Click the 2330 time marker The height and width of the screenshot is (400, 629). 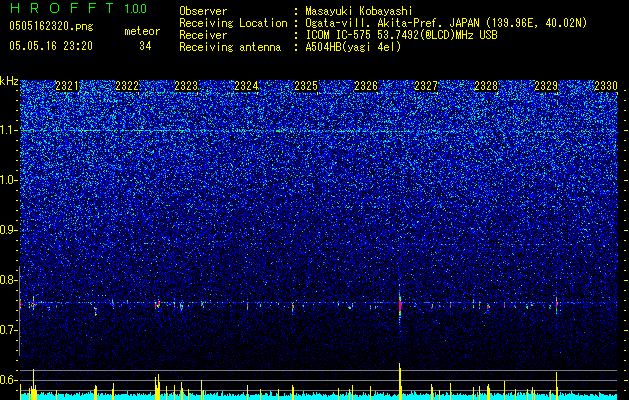pos(605,86)
